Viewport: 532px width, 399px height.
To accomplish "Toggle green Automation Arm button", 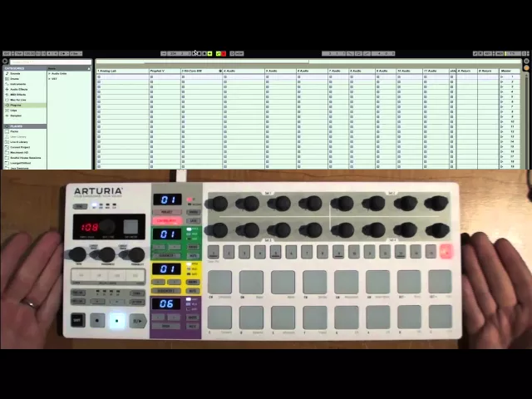I will [x=218, y=53].
